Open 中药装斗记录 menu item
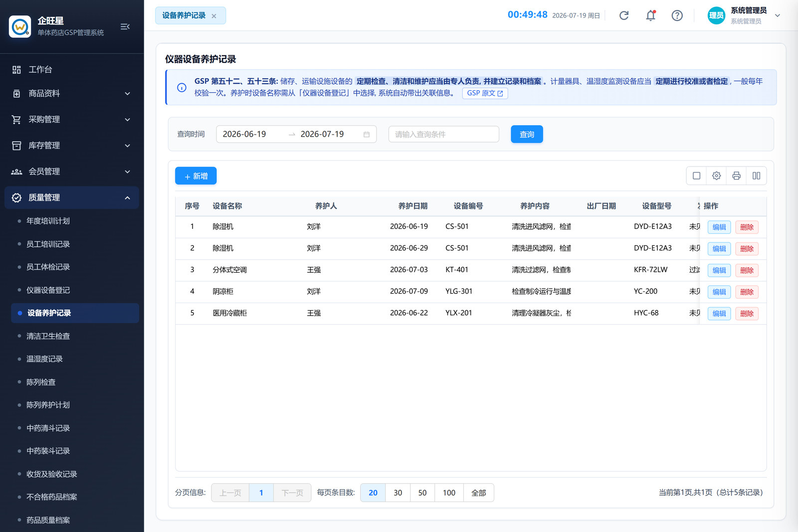 (x=75, y=451)
